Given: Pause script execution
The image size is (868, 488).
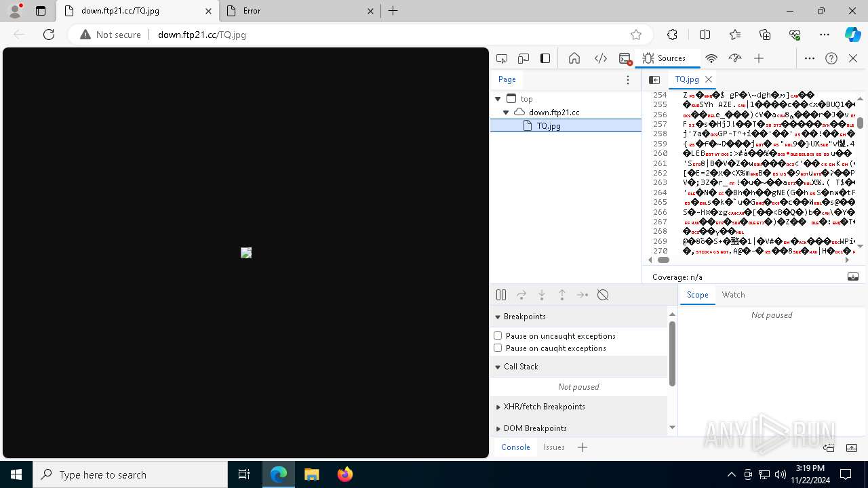Looking at the screenshot, I should [501, 295].
